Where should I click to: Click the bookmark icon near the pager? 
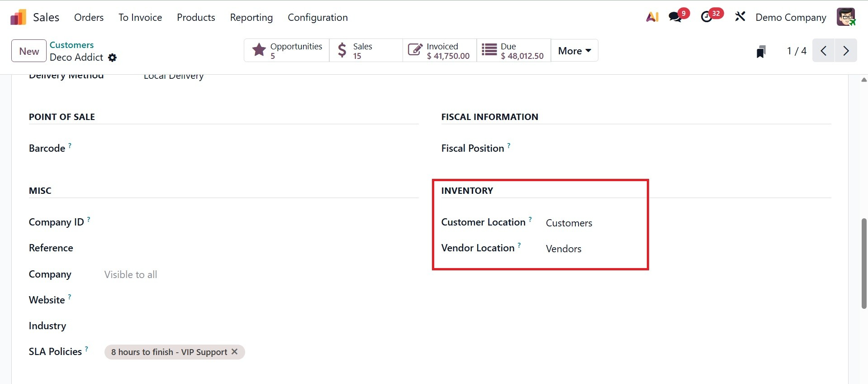click(x=761, y=51)
